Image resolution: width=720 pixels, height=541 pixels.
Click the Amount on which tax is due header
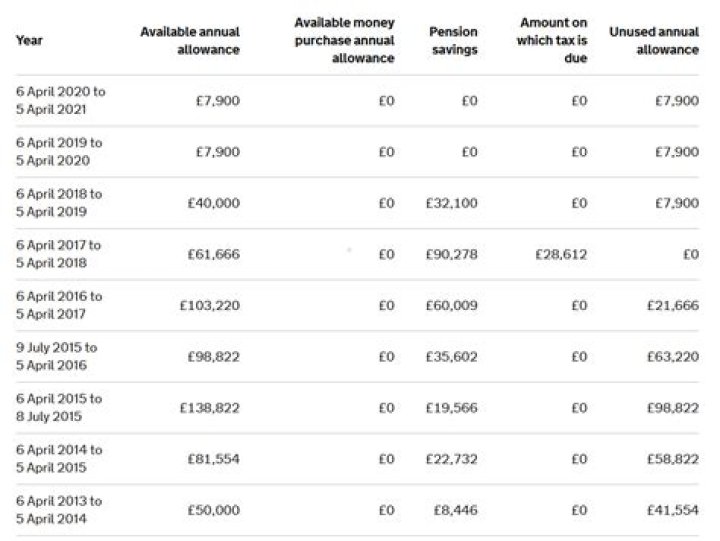coord(552,40)
